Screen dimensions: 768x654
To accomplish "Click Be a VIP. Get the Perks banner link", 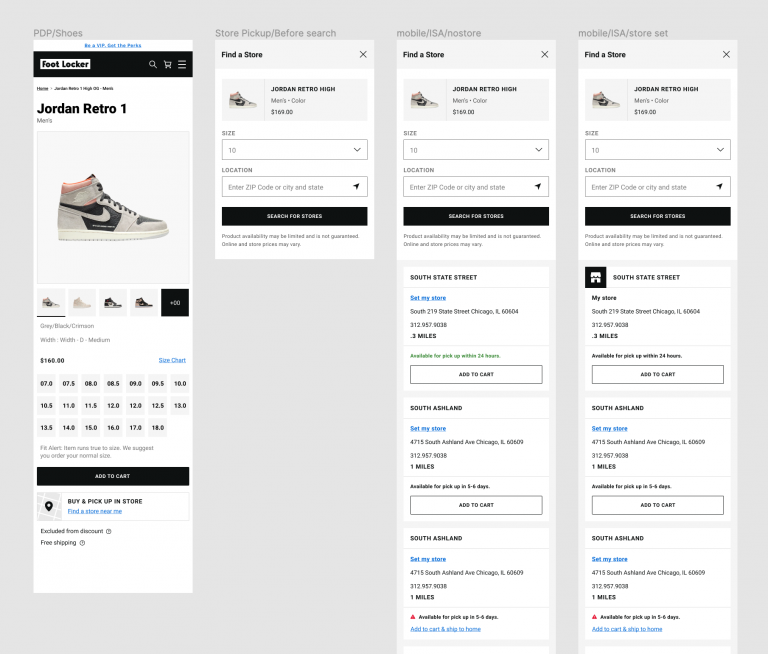I will coord(113,45).
